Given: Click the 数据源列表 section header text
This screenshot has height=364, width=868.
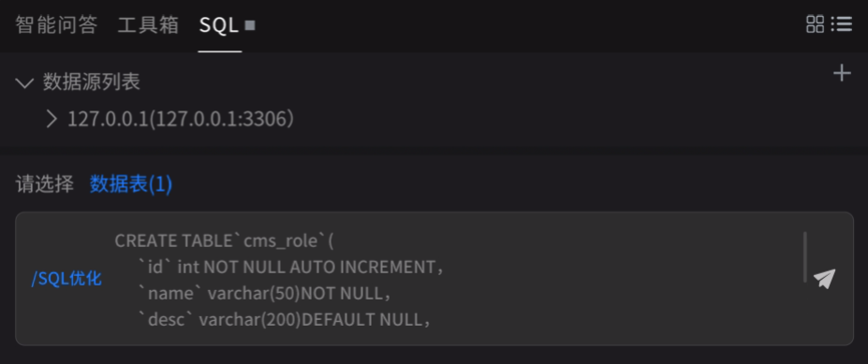Looking at the screenshot, I should click(x=92, y=82).
